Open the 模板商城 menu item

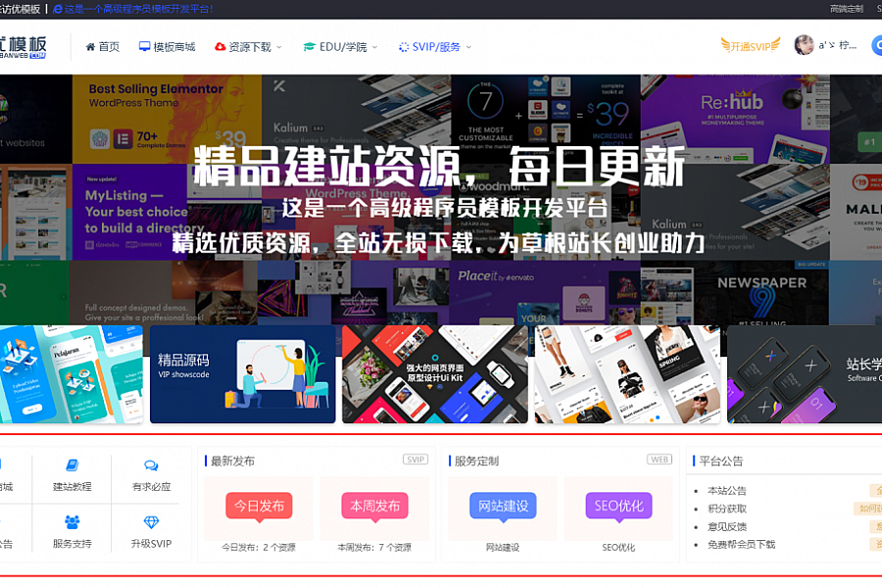(167, 47)
